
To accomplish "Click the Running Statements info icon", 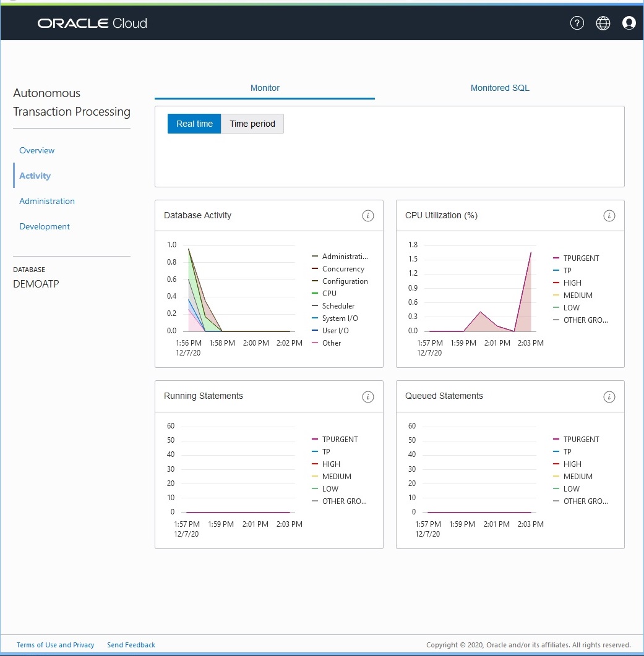I will (x=367, y=396).
